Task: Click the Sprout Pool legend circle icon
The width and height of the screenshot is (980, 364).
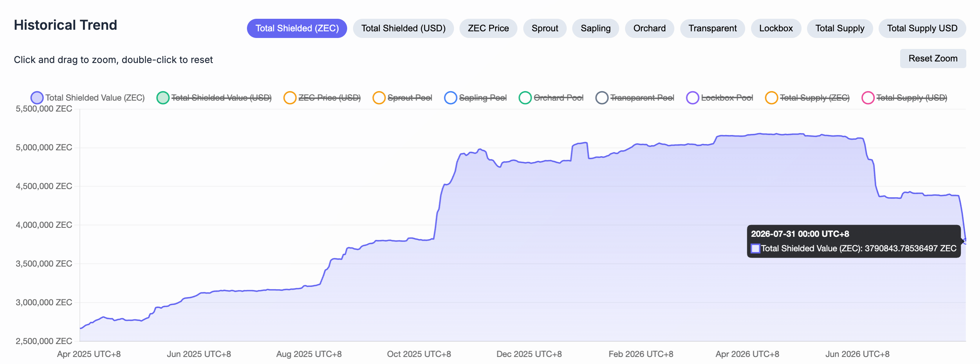Action: click(x=379, y=98)
